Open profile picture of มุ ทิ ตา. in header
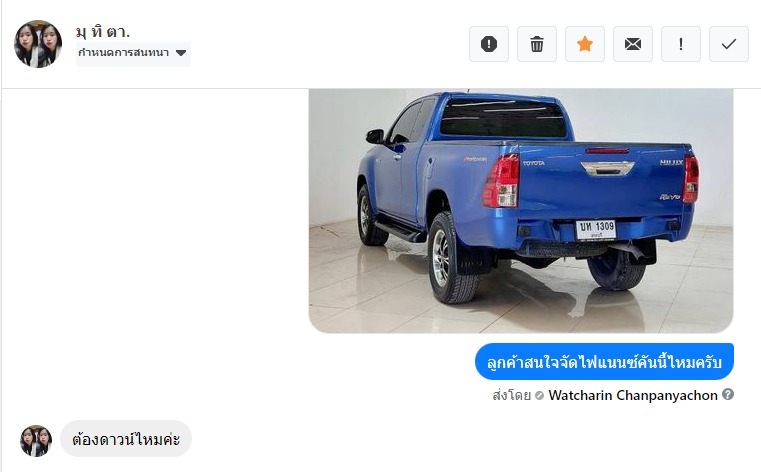 click(38, 44)
